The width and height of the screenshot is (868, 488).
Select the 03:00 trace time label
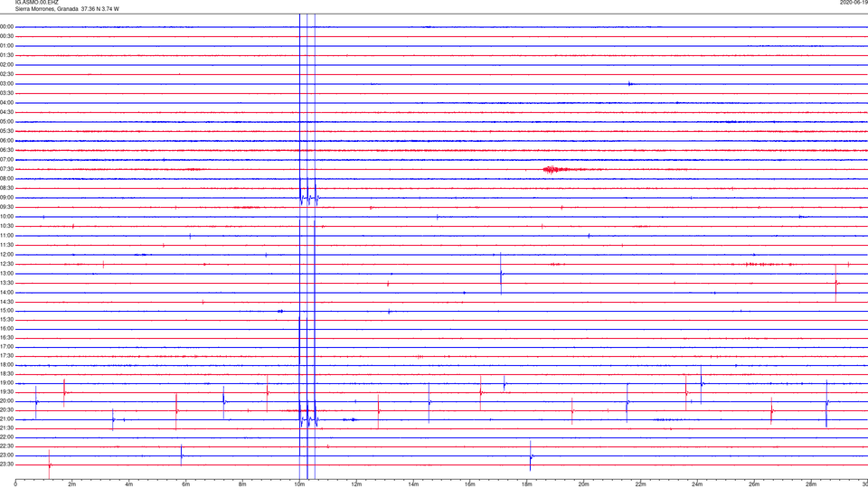(6, 83)
